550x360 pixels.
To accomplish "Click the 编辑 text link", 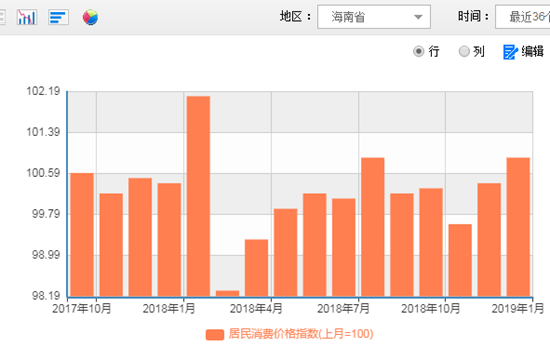I will tap(532, 52).
